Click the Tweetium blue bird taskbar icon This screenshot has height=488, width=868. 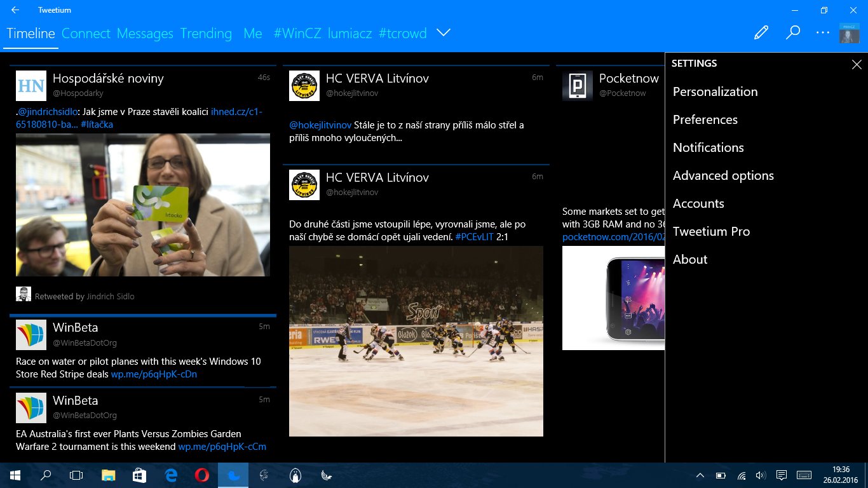(233, 475)
